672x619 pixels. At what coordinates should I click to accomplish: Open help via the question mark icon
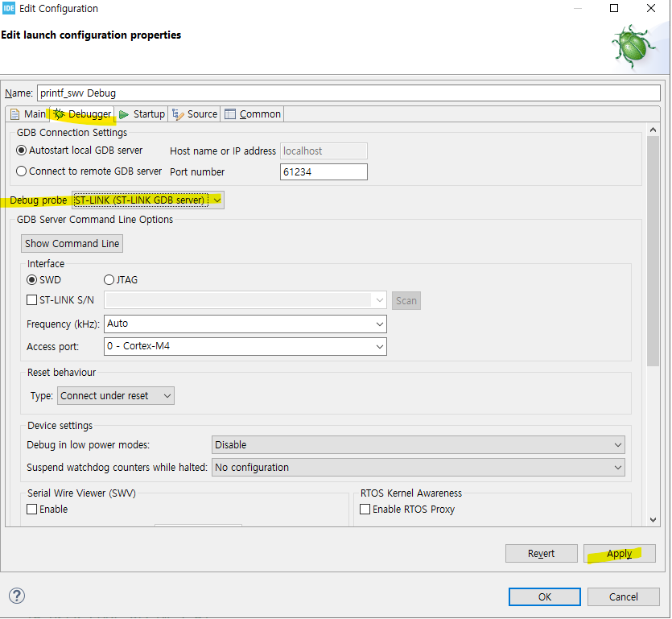(x=17, y=596)
